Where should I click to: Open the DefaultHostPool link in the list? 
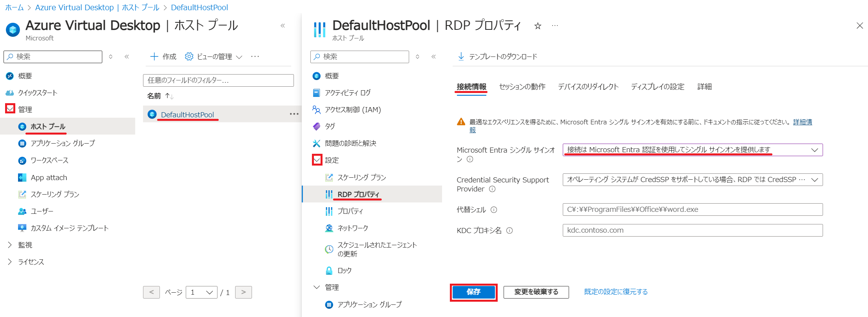pyautogui.click(x=187, y=115)
